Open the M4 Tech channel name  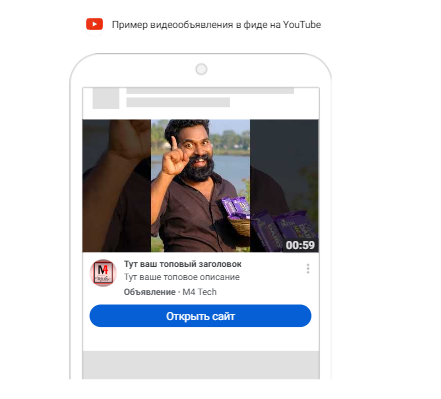199,292
